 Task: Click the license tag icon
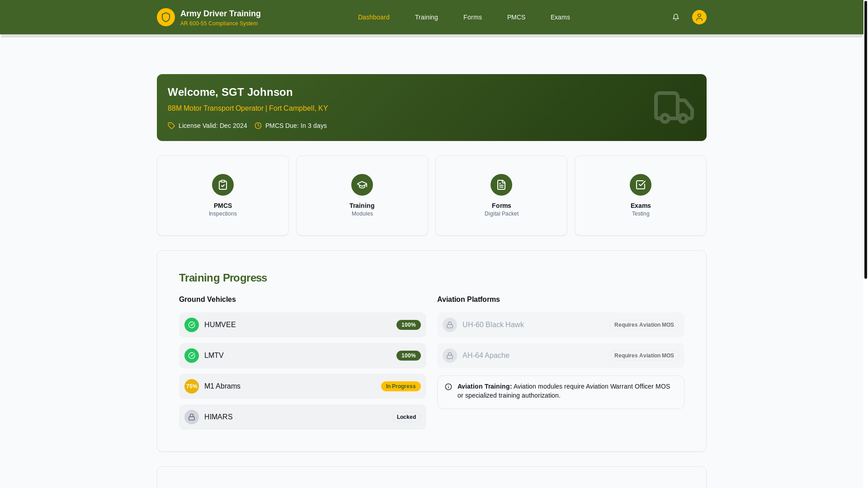(171, 126)
